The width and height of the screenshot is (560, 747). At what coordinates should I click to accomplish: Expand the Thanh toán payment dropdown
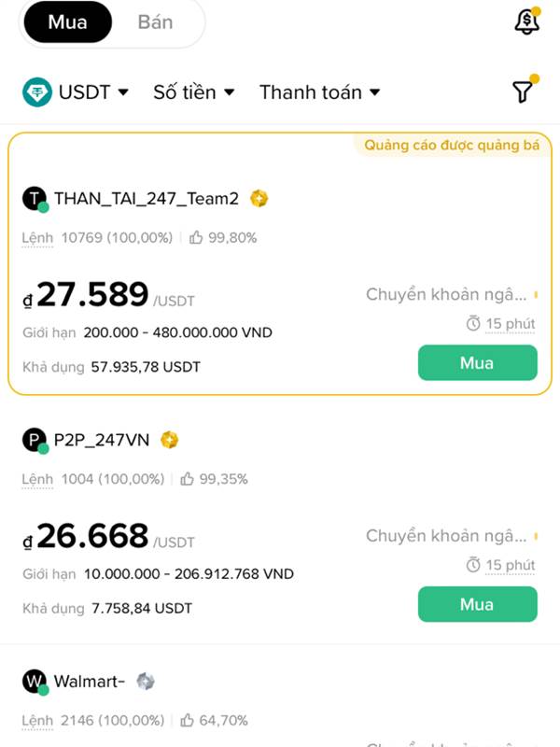pos(319,92)
